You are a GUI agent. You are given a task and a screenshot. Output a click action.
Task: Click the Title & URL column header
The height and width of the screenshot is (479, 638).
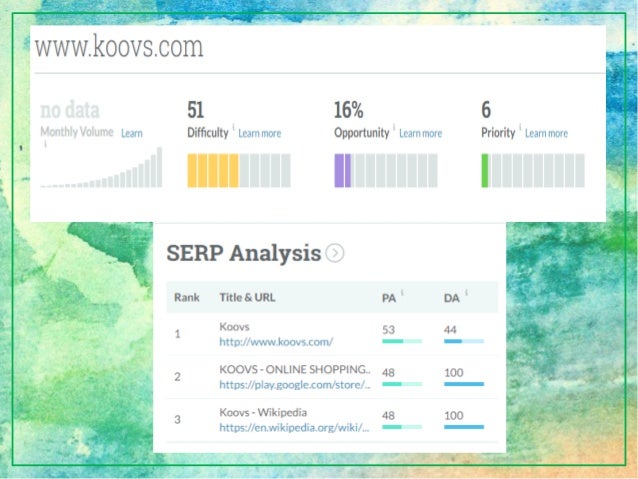(x=247, y=297)
